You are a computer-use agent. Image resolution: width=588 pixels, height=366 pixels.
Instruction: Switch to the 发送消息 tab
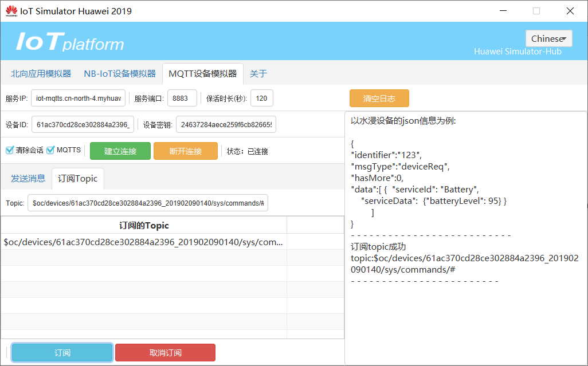point(28,179)
